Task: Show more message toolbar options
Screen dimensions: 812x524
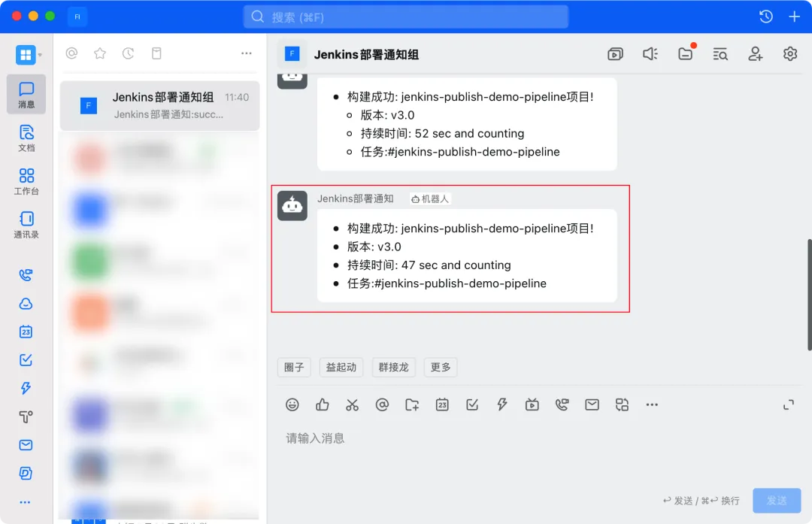Action: pyautogui.click(x=652, y=405)
